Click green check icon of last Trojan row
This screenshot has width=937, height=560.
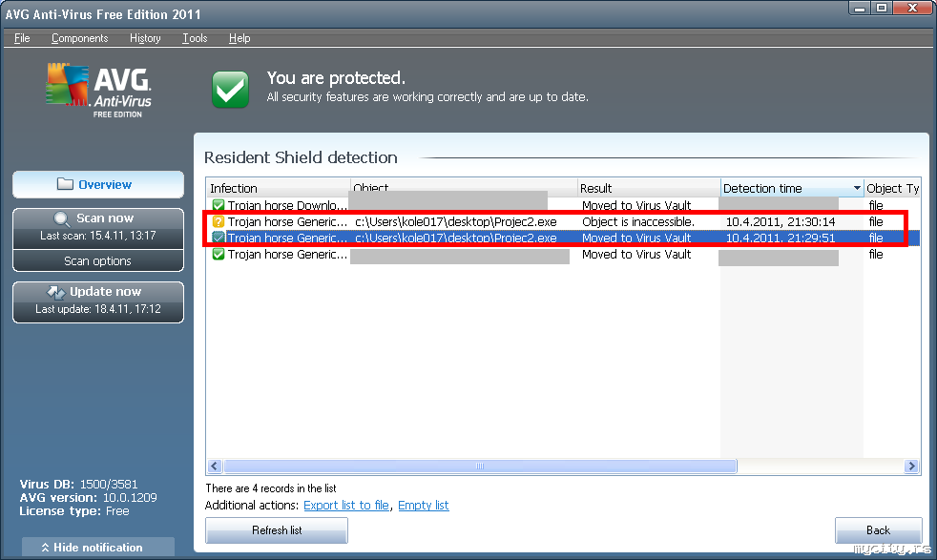coord(219,254)
